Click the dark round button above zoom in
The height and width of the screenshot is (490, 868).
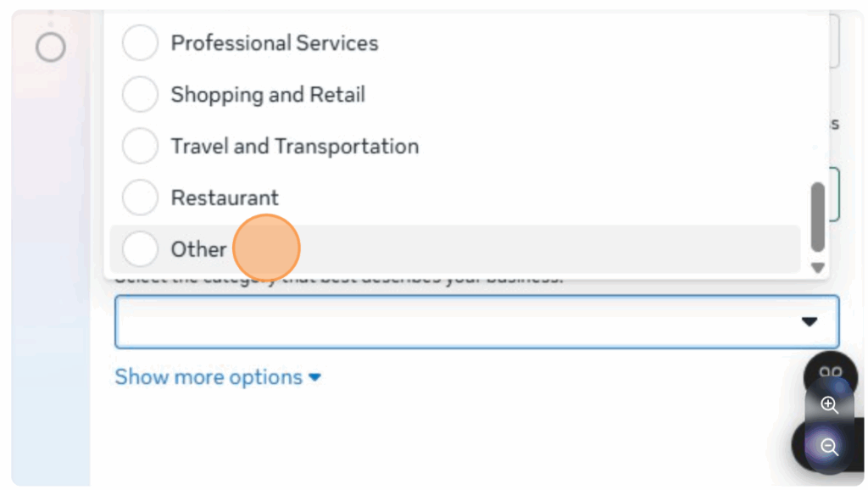(832, 371)
